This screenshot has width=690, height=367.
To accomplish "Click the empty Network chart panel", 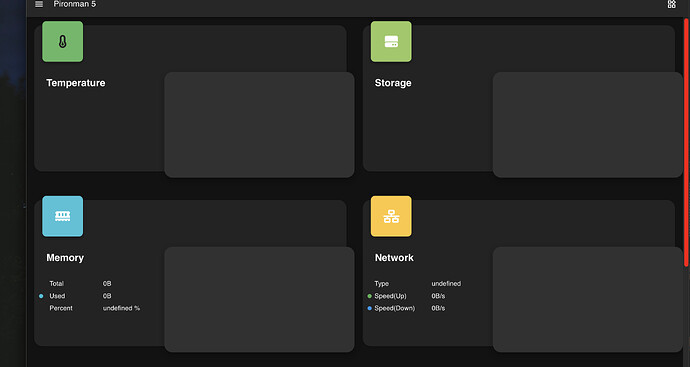I will [x=587, y=299].
